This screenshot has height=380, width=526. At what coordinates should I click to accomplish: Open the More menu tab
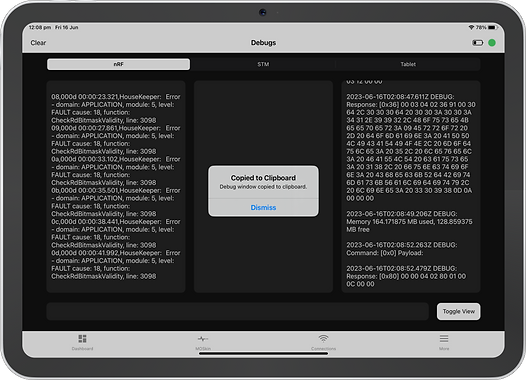click(x=444, y=342)
